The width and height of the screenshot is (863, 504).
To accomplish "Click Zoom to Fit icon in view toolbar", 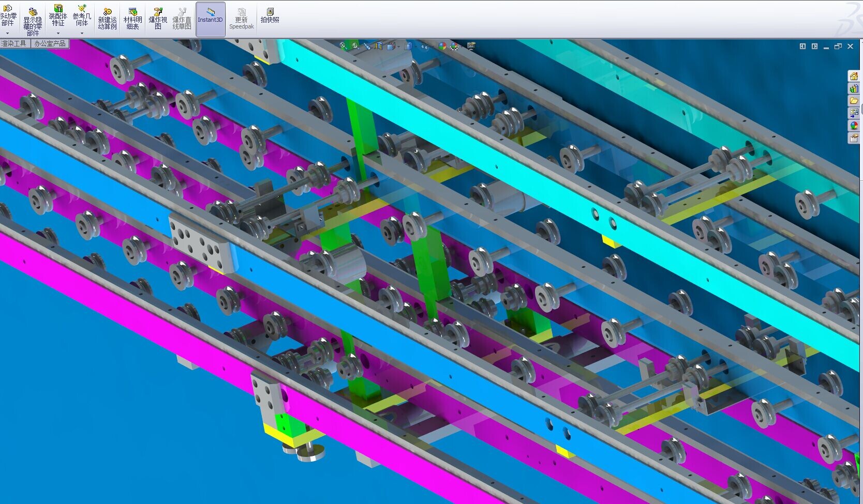I will coord(343,46).
